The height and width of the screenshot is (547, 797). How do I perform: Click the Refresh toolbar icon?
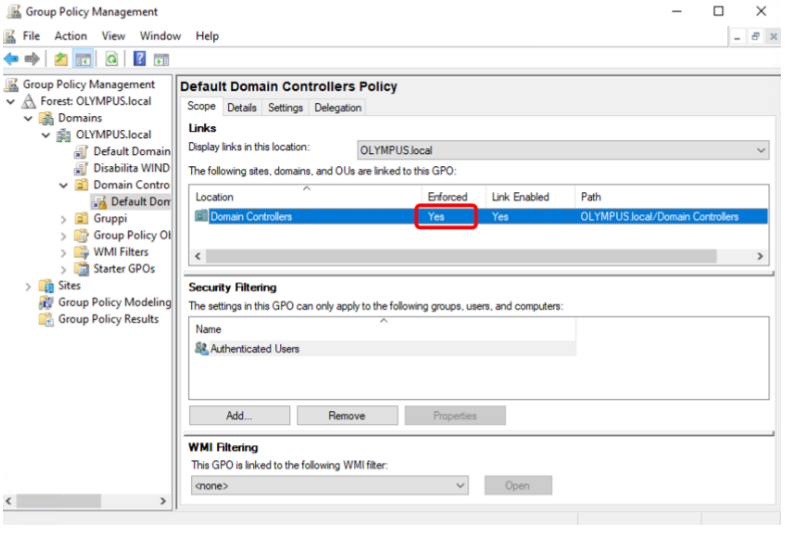point(112,59)
